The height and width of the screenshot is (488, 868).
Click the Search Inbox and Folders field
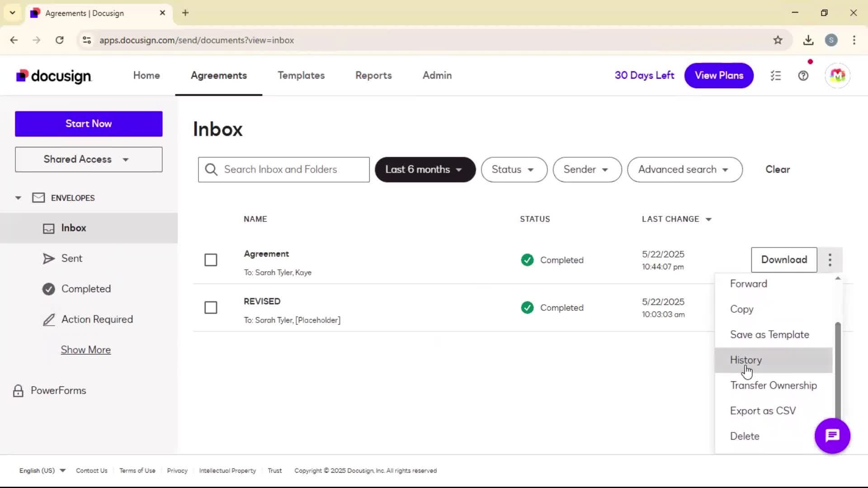[284, 169]
